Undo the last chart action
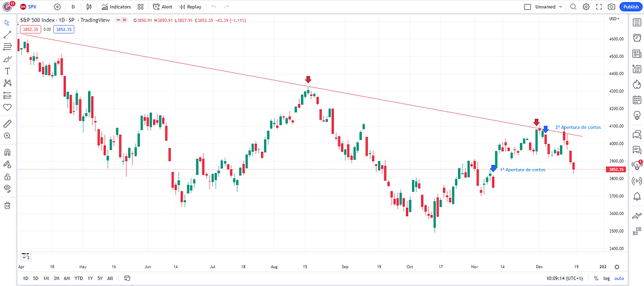The image size is (644, 286). pyautogui.click(x=213, y=7)
